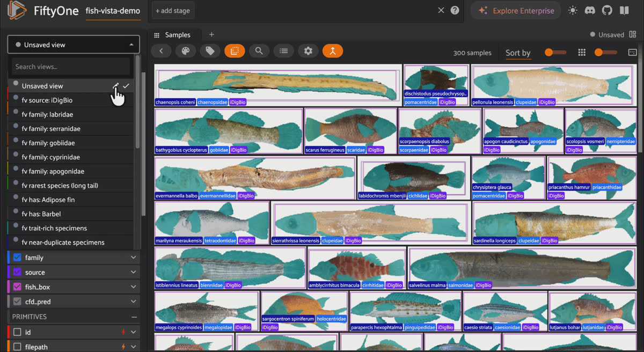Select saved view fv family: serranidae
The width and height of the screenshot is (644, 352).
point(71,129)
